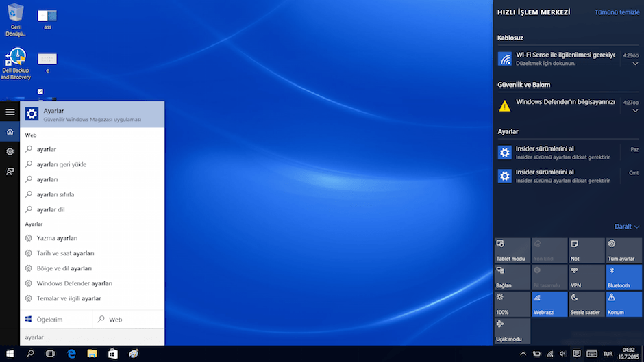Open the hamburger menu in search panel

10,112
